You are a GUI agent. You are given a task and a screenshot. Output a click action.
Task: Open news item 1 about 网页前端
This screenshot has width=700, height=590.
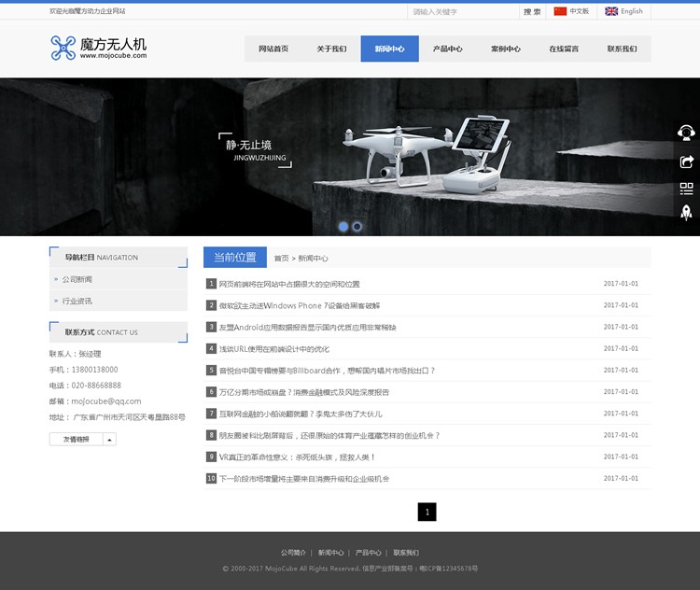point(289,284)
